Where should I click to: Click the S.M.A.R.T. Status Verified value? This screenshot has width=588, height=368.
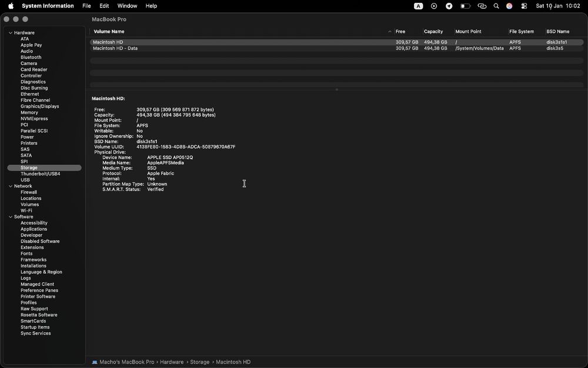[x=155, y=189]
